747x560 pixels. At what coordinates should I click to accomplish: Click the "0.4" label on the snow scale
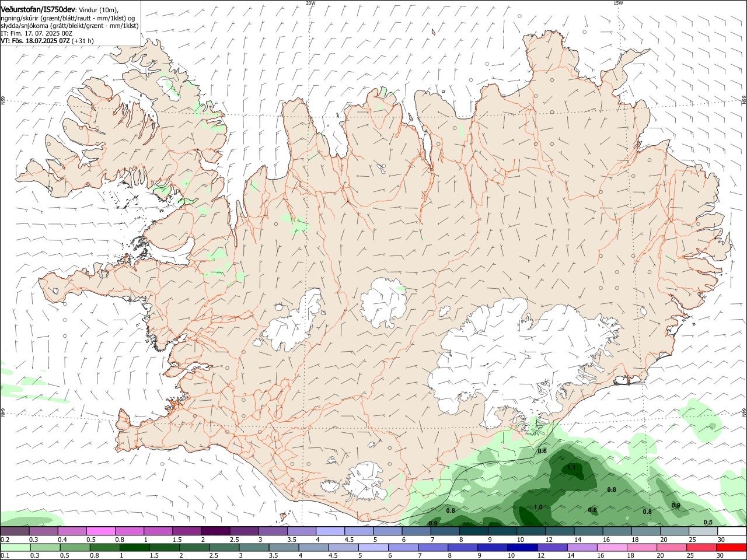[x=62, y=540]
